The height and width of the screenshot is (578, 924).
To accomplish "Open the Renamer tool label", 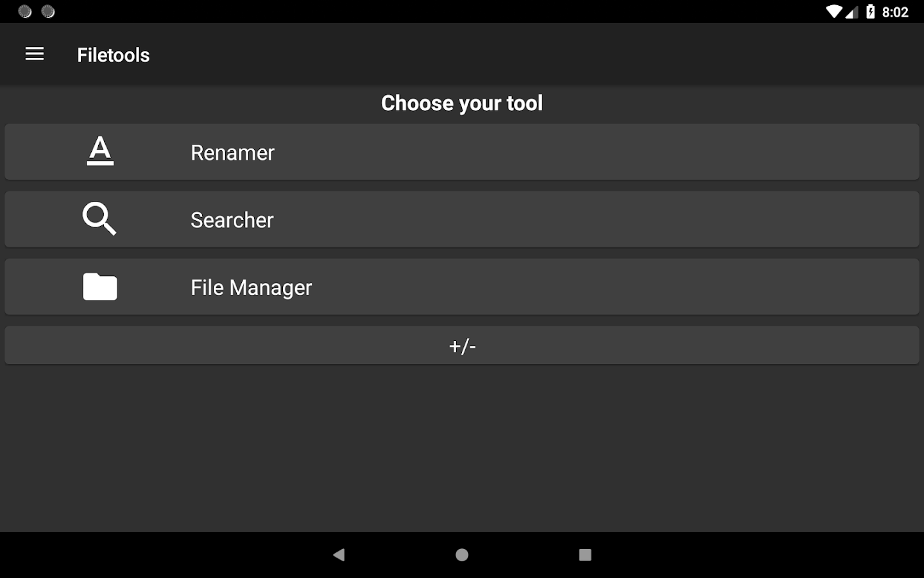I will 232,153.
